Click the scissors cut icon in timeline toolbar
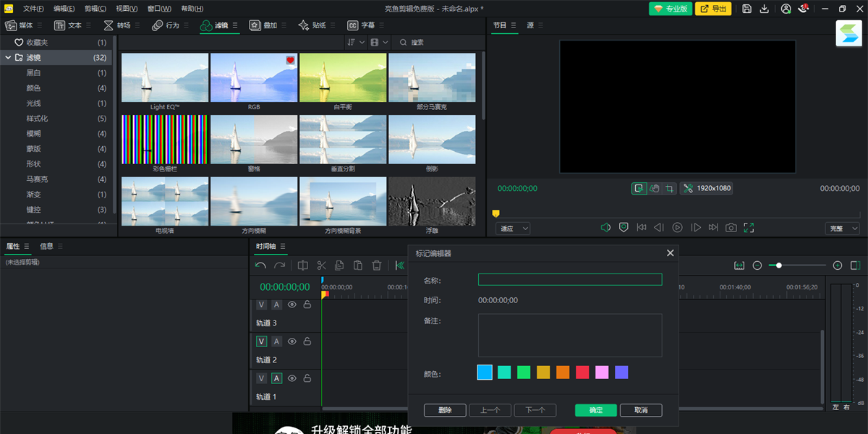This screenshot has width=868, height=434. [321, 265]
